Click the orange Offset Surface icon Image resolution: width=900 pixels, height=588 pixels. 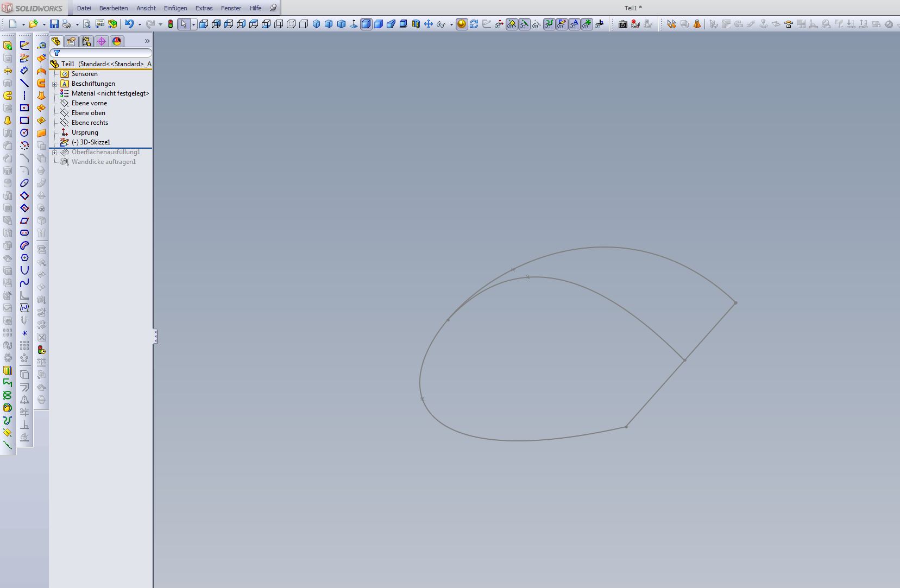tap(41, 58)
